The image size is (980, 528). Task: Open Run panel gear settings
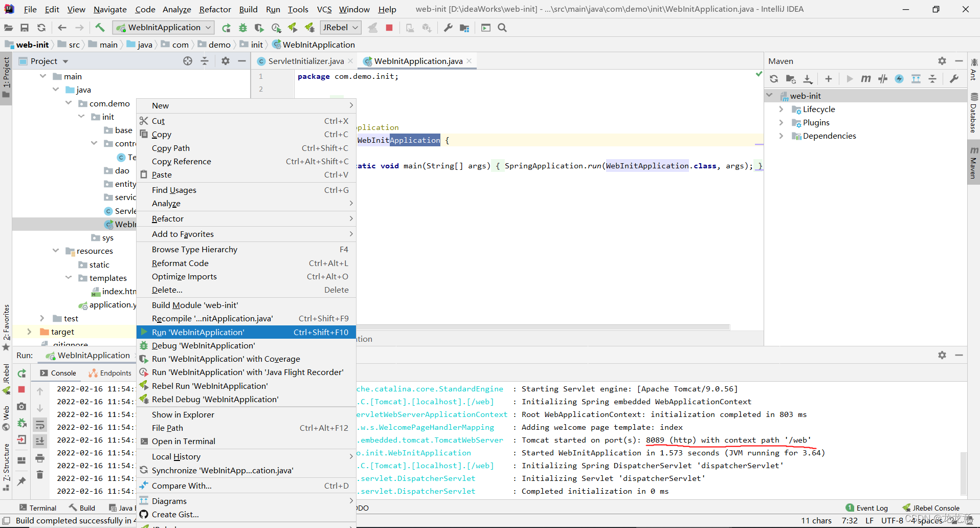coord(942,355)
